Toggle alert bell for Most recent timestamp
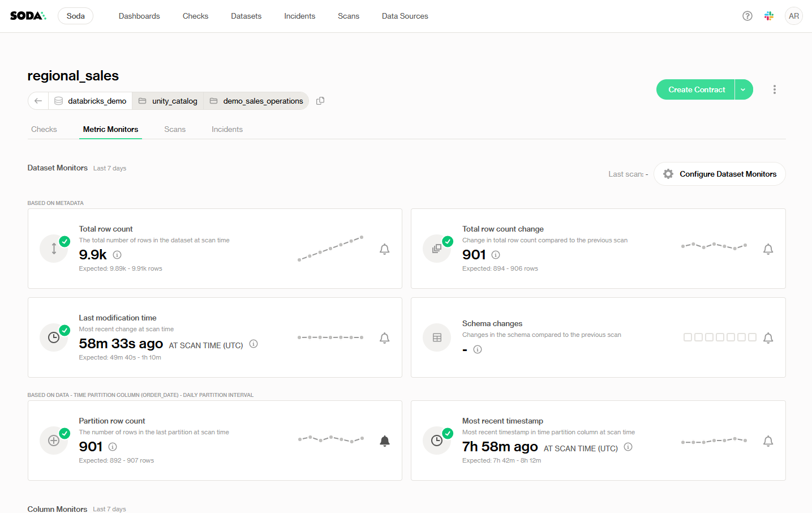 click(x=768, y=441)
